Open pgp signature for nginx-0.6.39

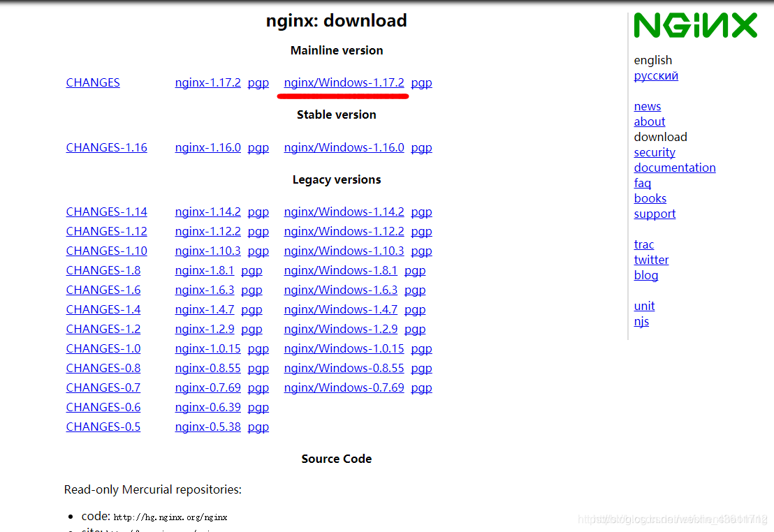point(258,408)
